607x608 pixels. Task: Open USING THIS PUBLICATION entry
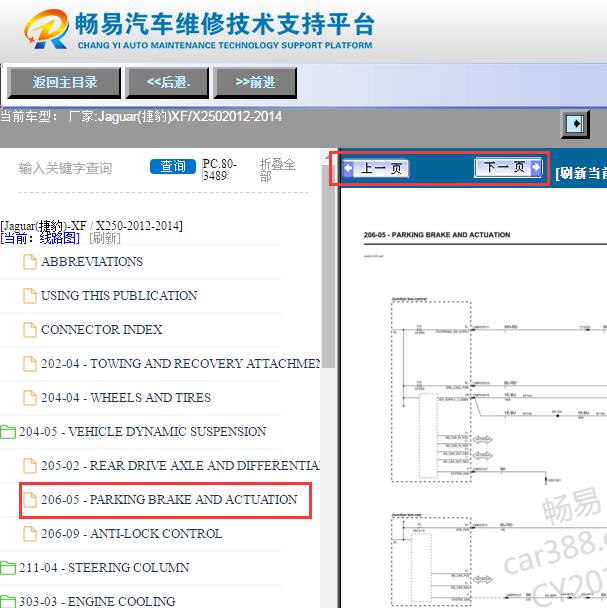pyautogui.click(x=119, y=295)
